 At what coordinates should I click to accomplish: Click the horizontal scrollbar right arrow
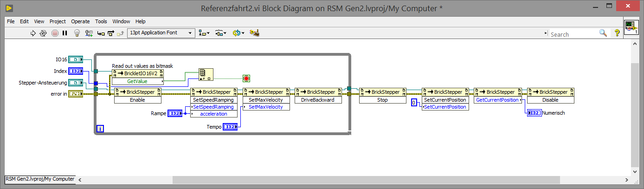627,179
